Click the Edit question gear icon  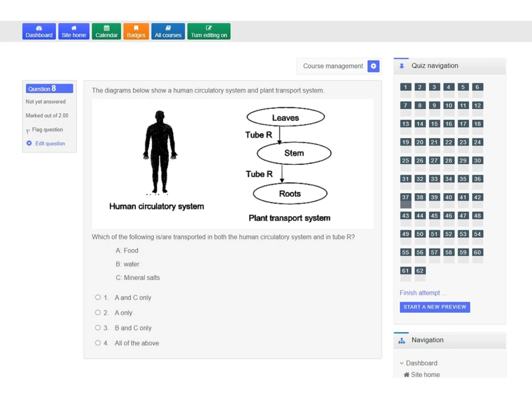click(29, 143)
